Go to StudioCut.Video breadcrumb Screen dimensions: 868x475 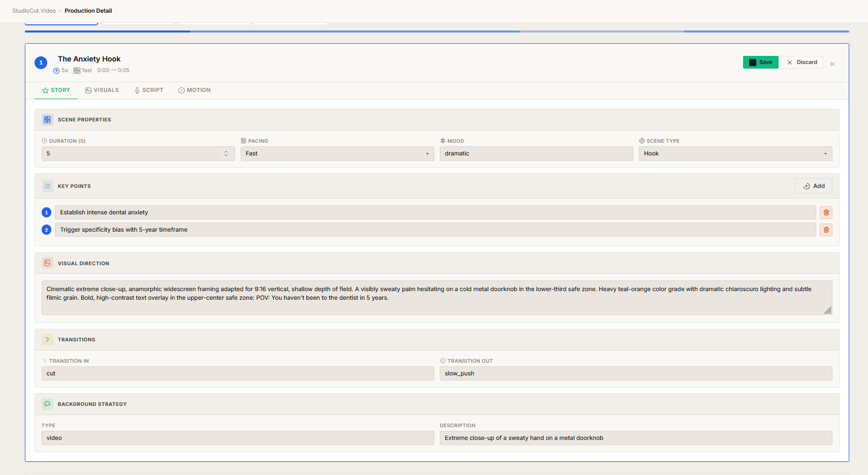tap(34, 11)
